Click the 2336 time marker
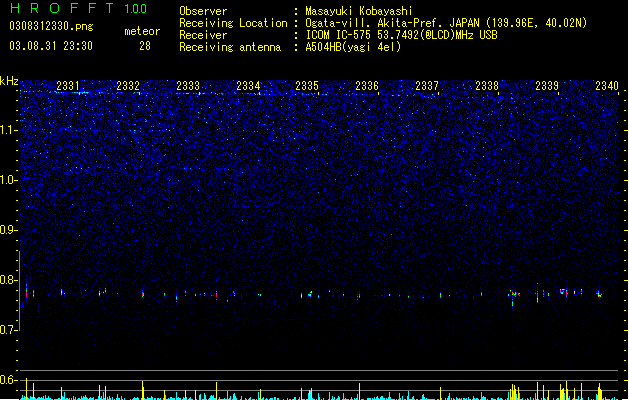 click(367, 86)
